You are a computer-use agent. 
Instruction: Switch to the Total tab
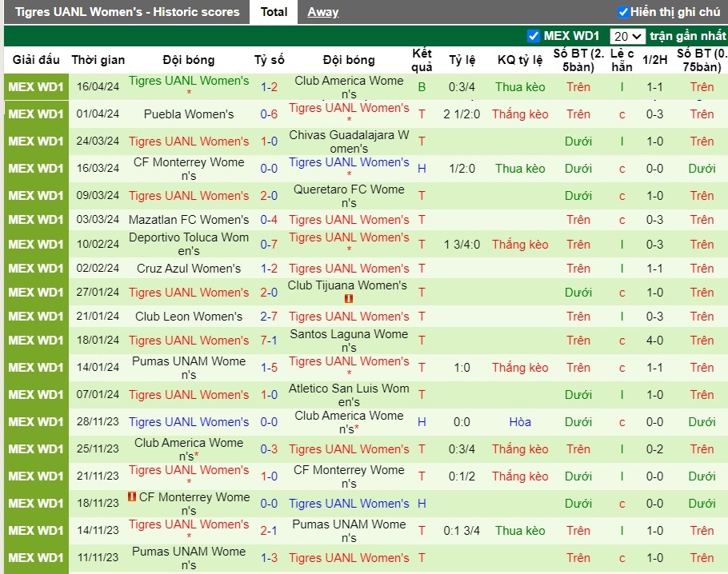(x=274, y=12)
